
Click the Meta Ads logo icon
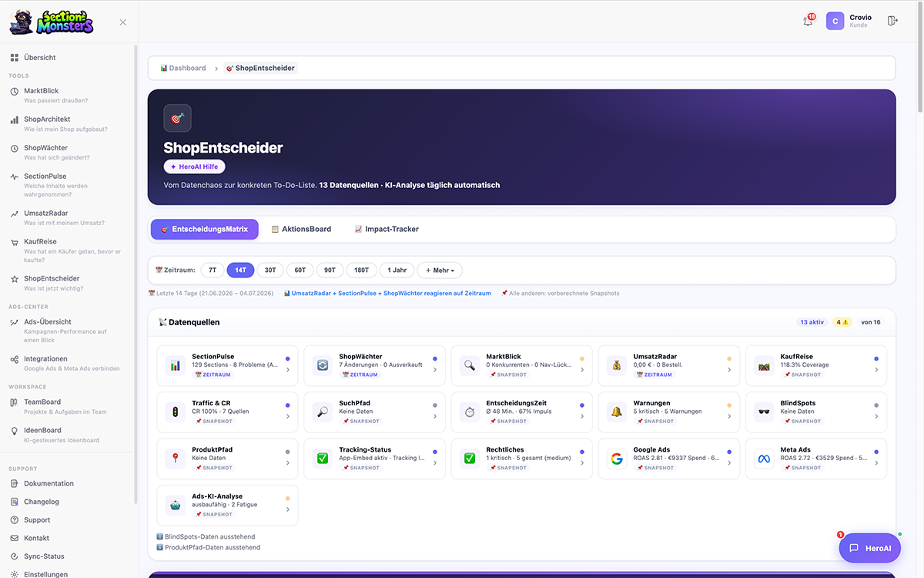pos(764,459)
